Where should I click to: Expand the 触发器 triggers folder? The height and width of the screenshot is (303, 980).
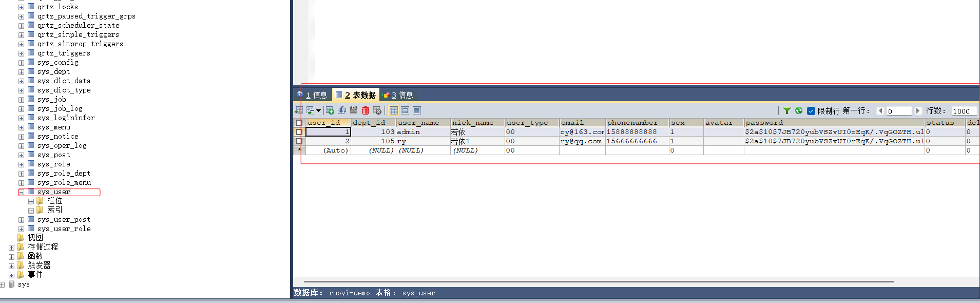(11, 266)
